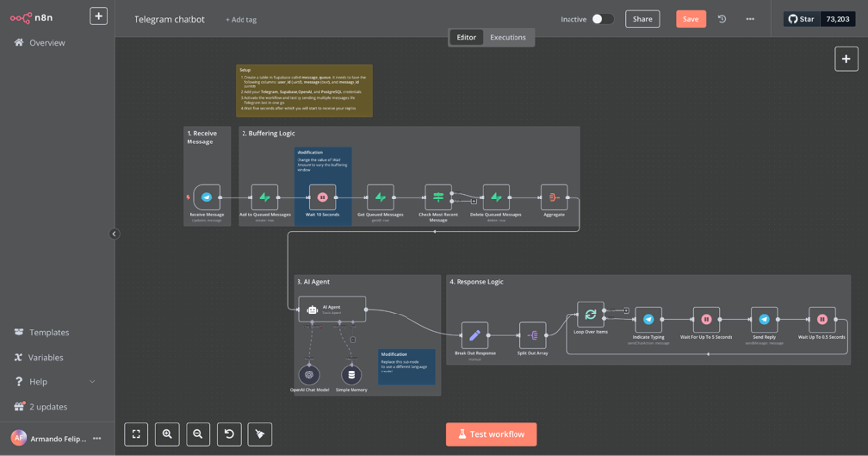This screenshot has height=456, width=868.
Task: Select the OpenAI Chat Model node
Action: click(x=309, y=375)
